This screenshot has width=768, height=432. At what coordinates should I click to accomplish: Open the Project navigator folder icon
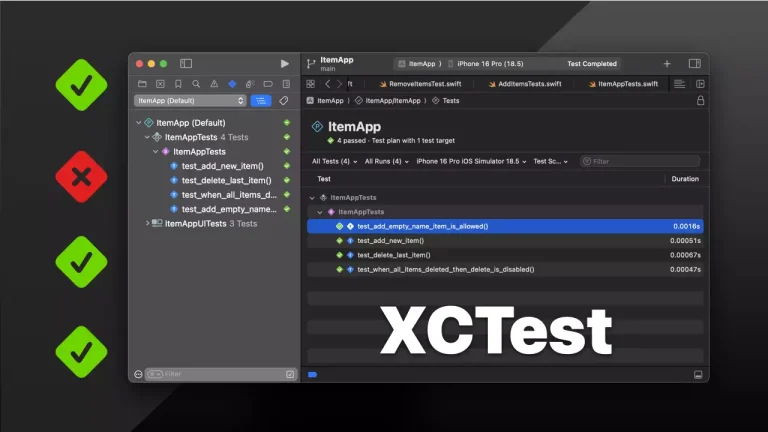coord(142,84)
